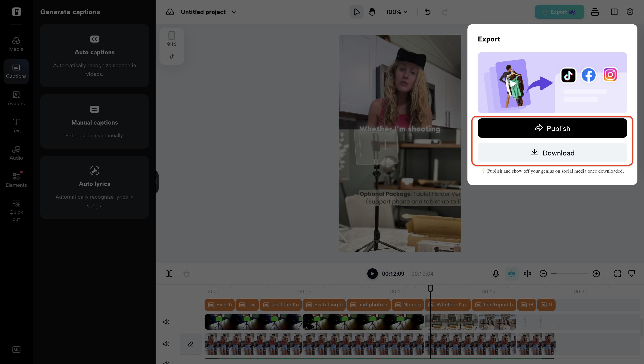This screenshot has width=644, height=364.
Task: Open timeline display options via bottom-right chevron
Action: coord(632,274)
